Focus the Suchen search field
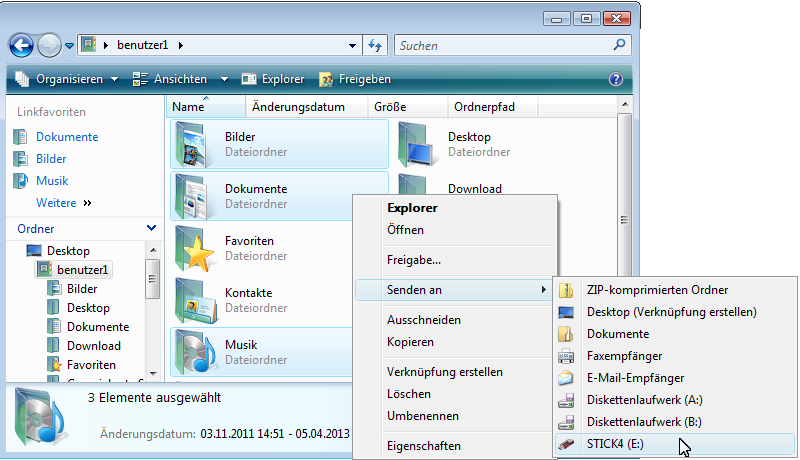Viewport: 800px width, 460px height. (512, 45)
